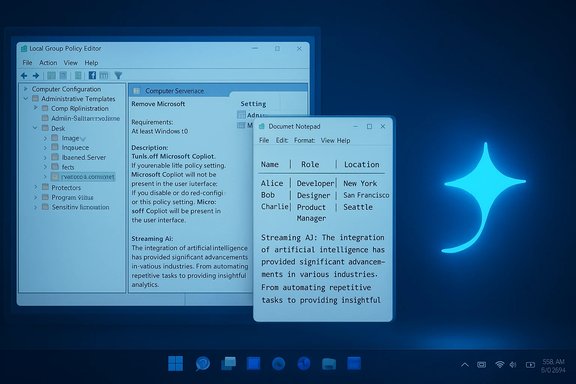Select the Inqauece tree item

pyautogui.click(x=75, y=147)
